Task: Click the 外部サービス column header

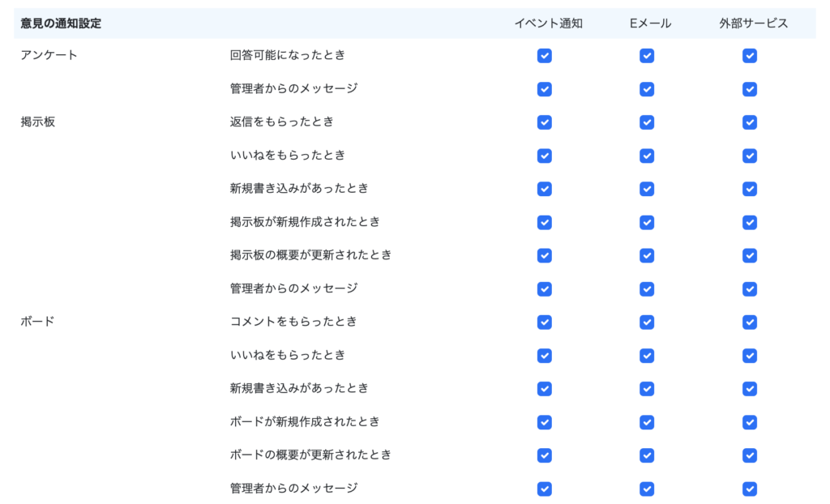Action: (x=753, y=23)
